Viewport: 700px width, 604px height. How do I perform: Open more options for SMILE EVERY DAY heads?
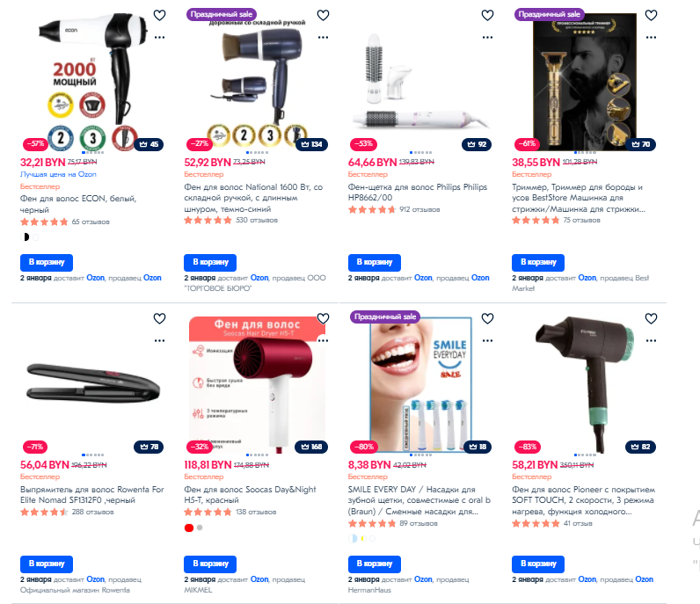(x=487, y=340)
